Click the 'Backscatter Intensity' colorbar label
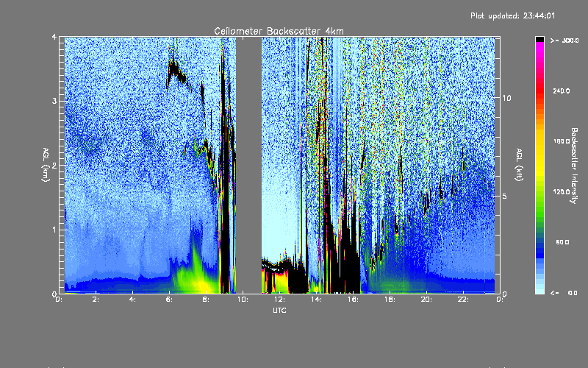588x368 pixels. pos(574,166)
